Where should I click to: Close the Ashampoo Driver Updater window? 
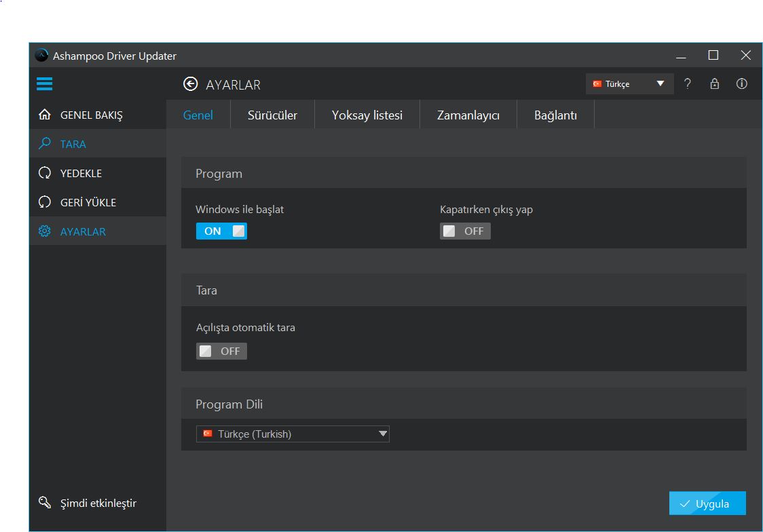(745, 56)
